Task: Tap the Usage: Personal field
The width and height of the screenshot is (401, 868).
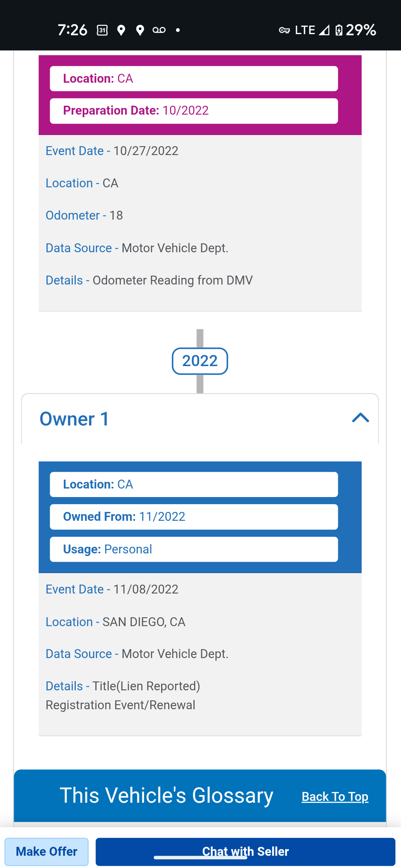Action: [194, 549]
